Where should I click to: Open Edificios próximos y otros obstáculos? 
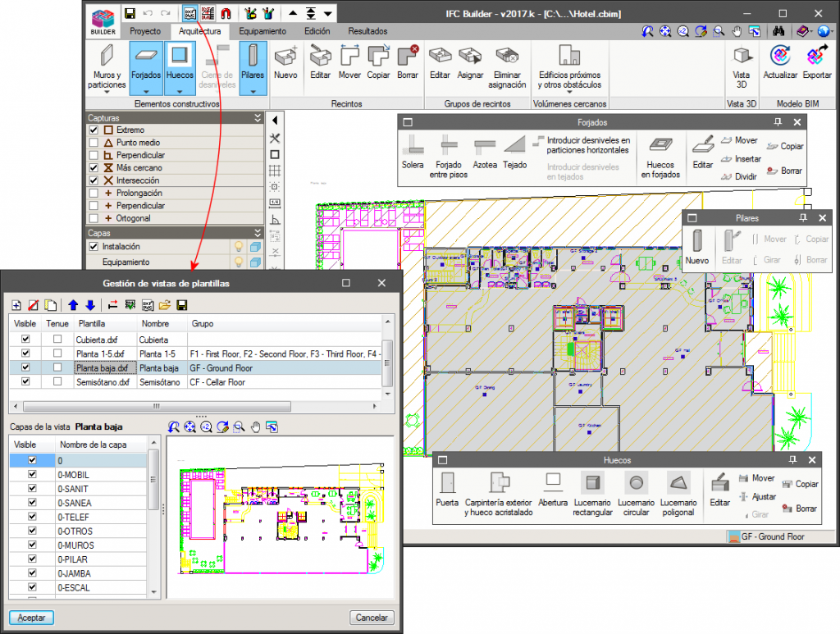coord(569,67)
